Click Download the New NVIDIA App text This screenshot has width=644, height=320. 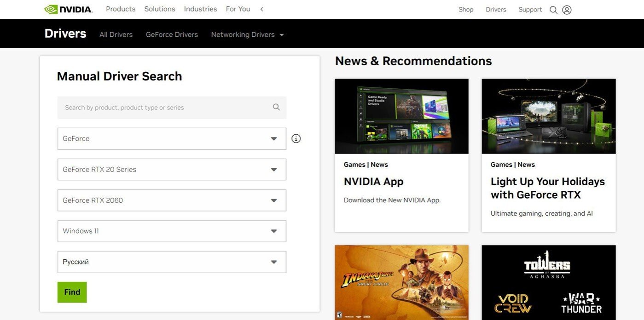[392, 200]
